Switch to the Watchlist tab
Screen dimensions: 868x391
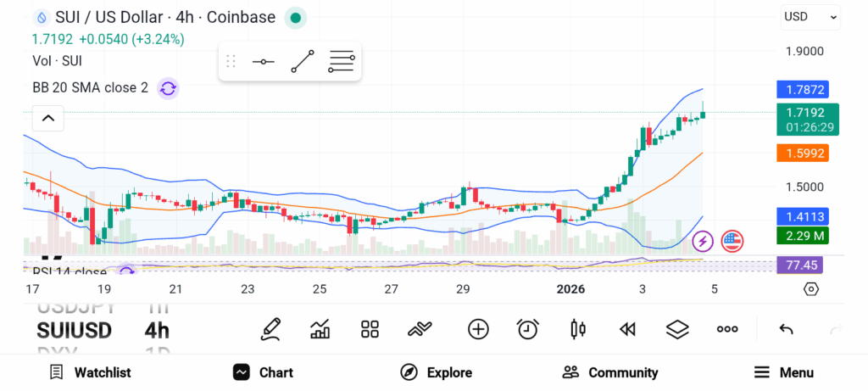pos(90,372)
